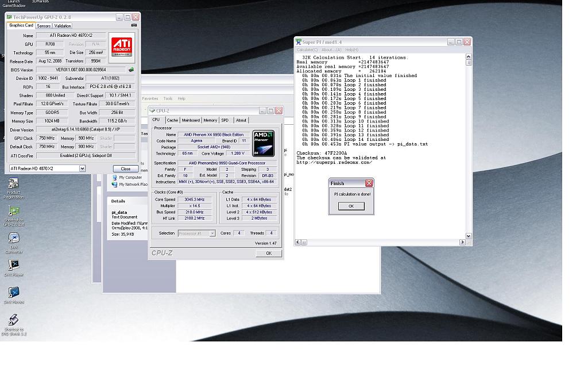Click the AMD Phenom logo in CPU-Z
588x368 pixels.
point(263,143)
